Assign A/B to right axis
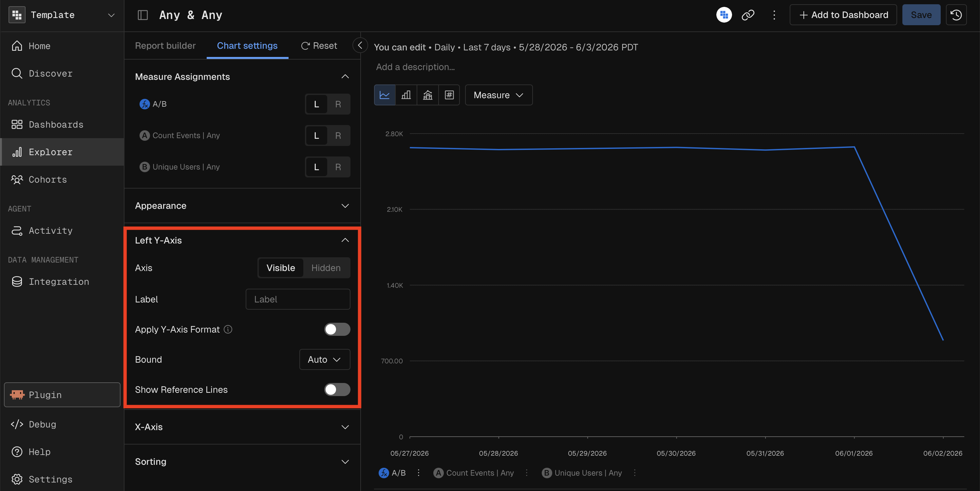The image size is (980, 491). pyautogui.click(x=338, y=104)
